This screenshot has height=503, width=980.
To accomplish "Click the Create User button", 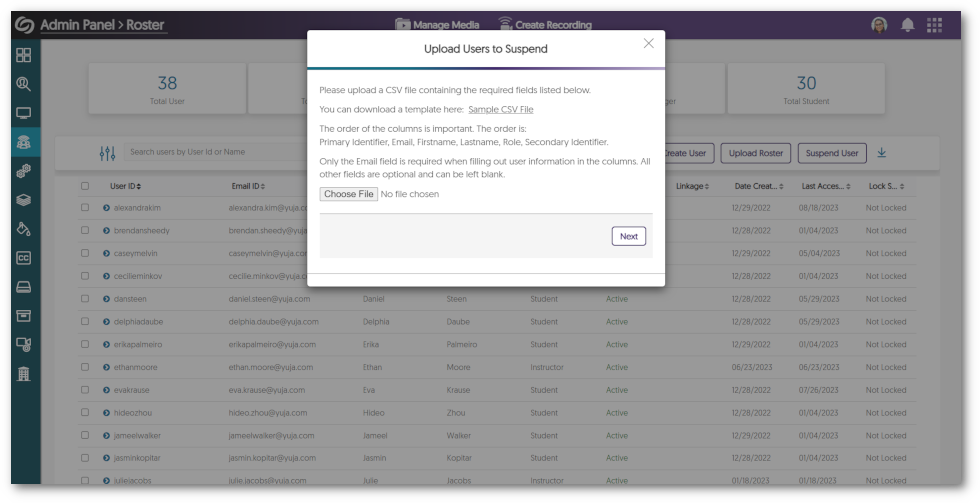I will pyautogui.click(x=688, y=153).
